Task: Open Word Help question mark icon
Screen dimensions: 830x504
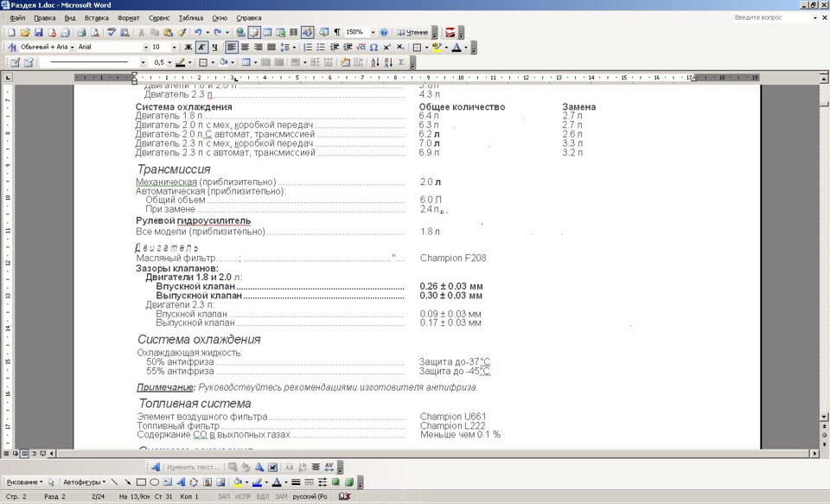Action: coord(384,32)
